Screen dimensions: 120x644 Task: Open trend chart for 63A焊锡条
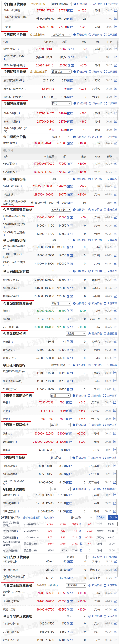click(115, 163)
